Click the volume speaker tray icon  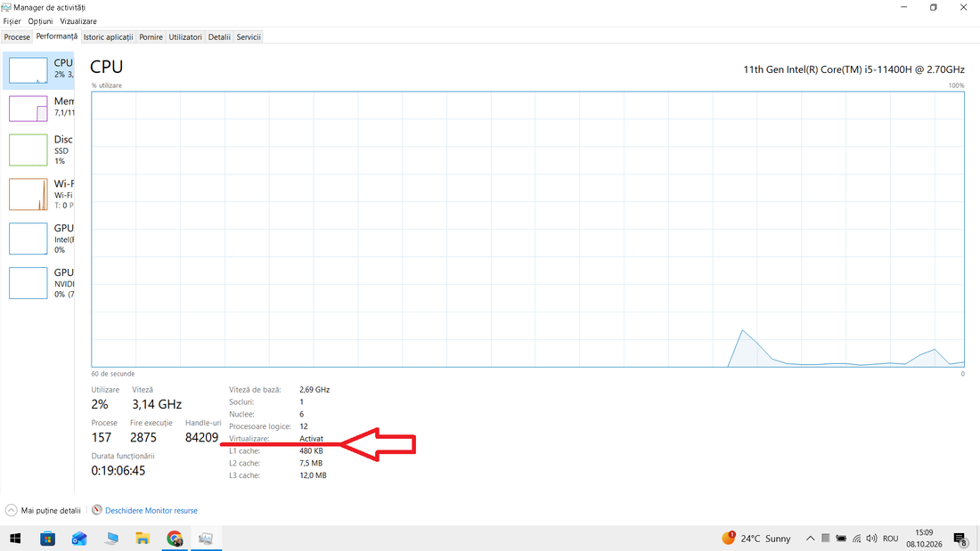click(872, 539)
